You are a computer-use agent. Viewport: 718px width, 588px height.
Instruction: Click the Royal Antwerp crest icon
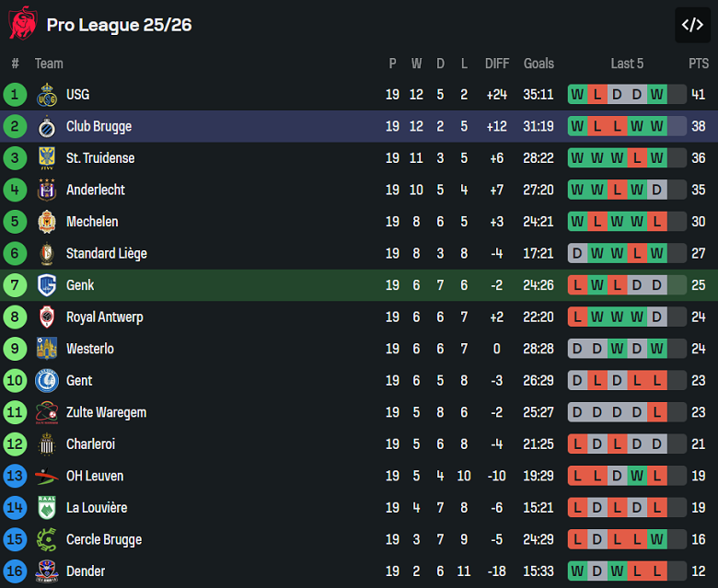click(47, 317)
